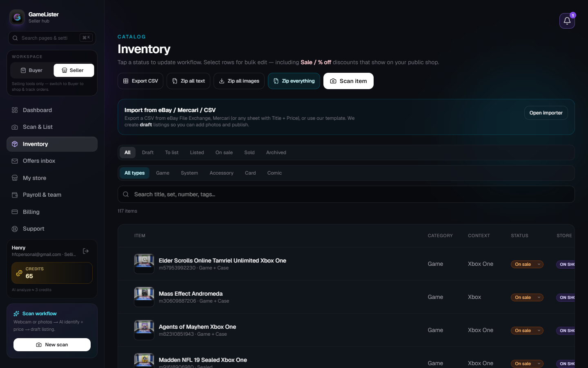The width and height of the screenshot is (588, 368).
Task: Filter item type by Game
Action: point(163,173)
